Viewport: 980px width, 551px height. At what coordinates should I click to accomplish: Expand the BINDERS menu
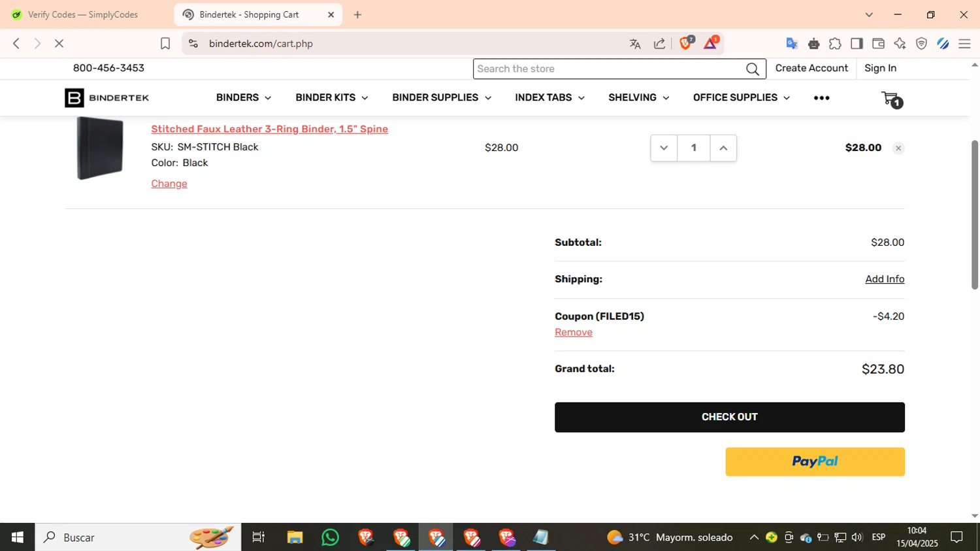243,97
